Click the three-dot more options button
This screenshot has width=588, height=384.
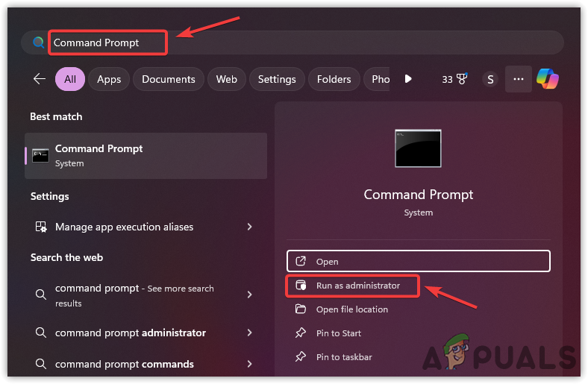519,79
